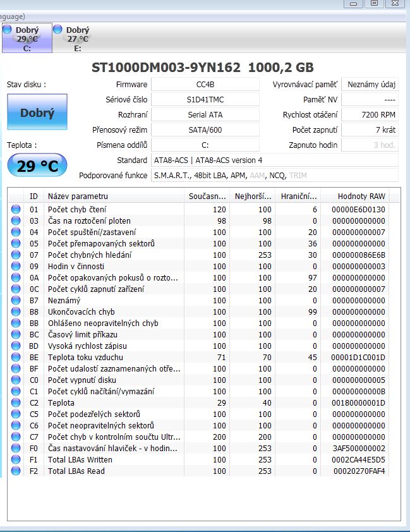The width and height of the screenshot is (410, 532).
Task: Maximize the window
Action: tap(374, 3)
